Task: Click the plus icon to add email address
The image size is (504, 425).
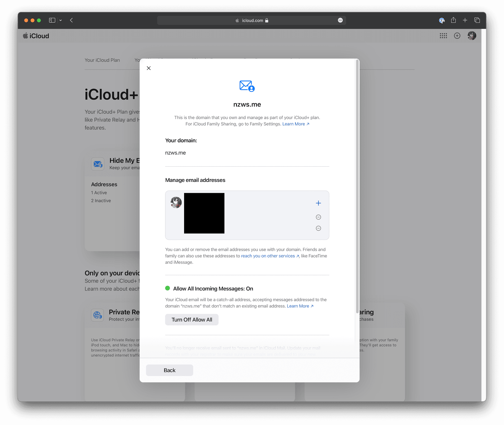Action: coord(318,203)
